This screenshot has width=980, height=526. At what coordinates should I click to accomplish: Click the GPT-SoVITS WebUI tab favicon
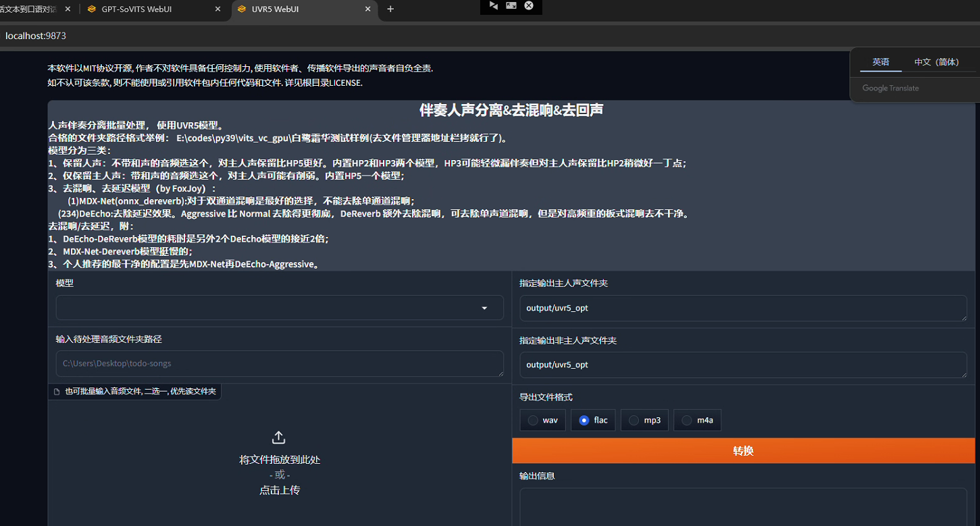[92, 9]
